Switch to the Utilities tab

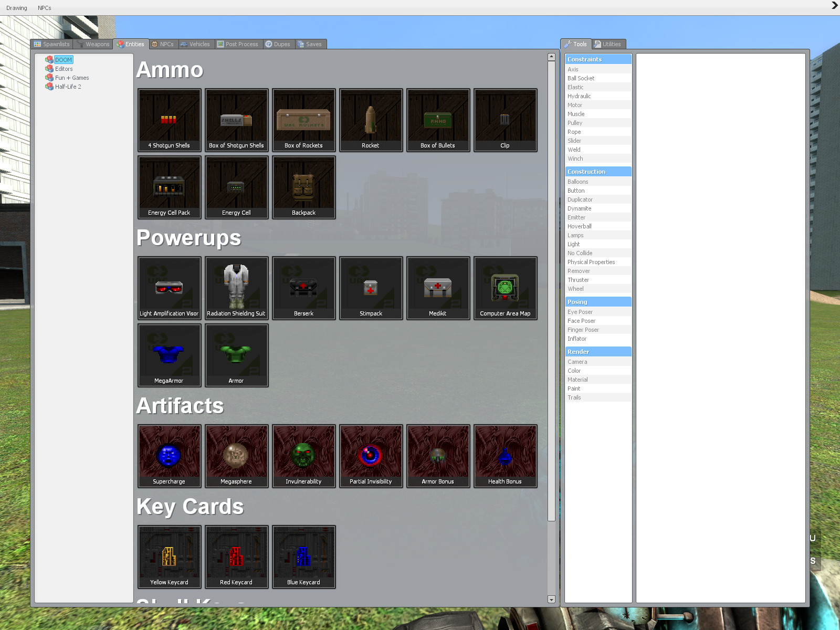608,44
